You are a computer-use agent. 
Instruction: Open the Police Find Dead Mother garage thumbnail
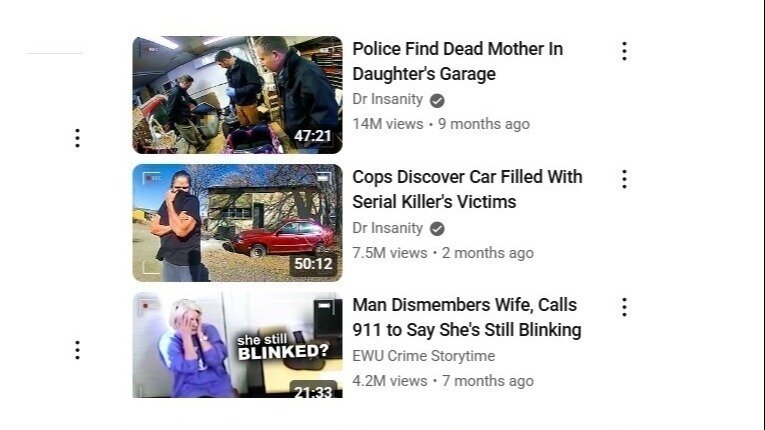click(x=238, y=95)
